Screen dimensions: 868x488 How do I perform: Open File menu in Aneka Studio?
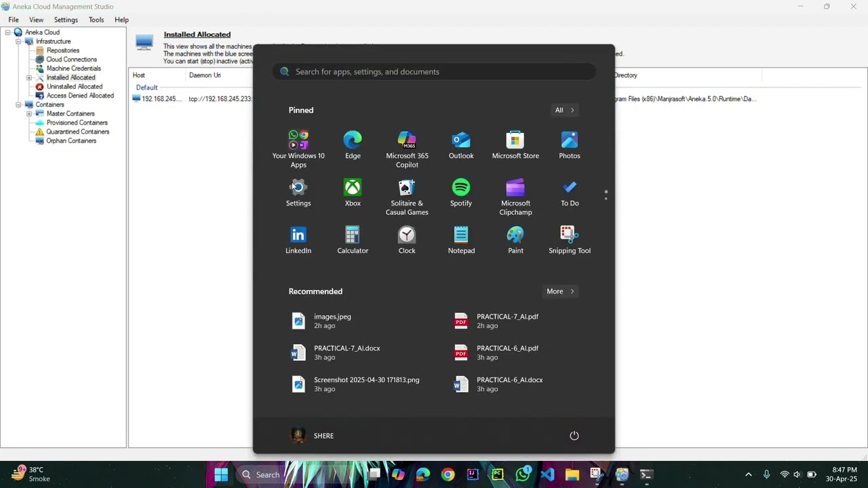click(x=14, y=20)
